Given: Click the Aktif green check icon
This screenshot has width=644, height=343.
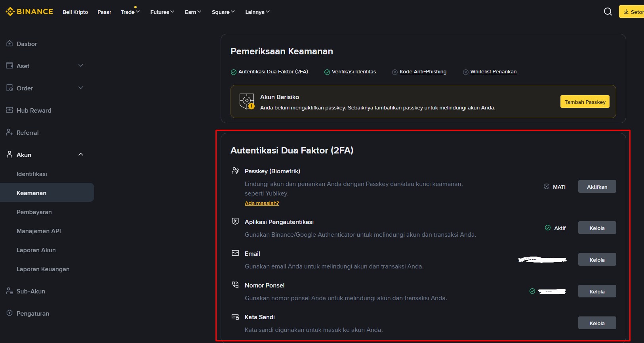Looking at the screenshot, I should tap(548, 228).
